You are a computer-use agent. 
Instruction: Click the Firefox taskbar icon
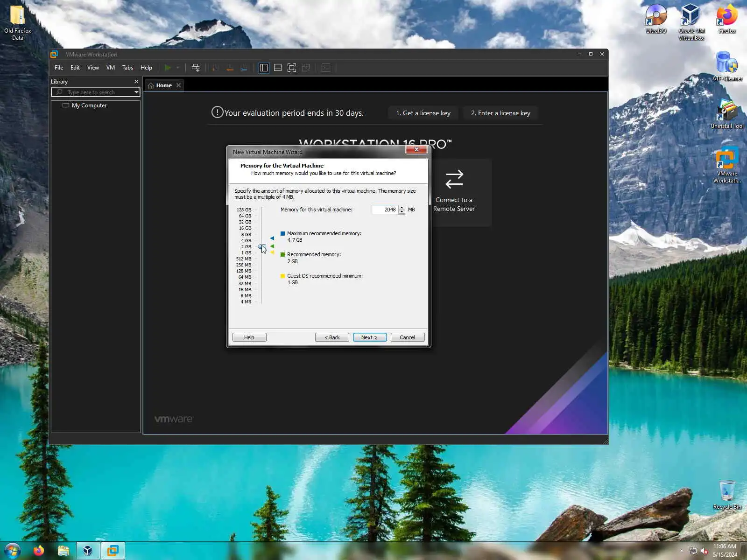[x=39, y=551]
